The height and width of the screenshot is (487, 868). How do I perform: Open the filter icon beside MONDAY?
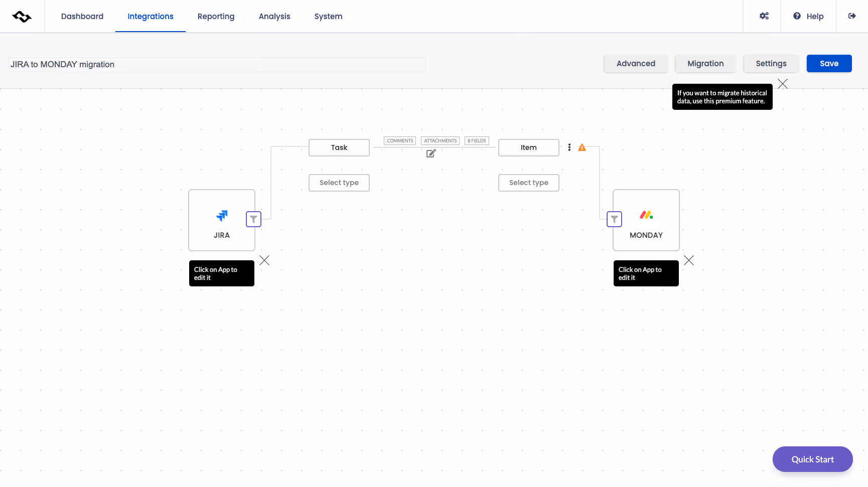tap(614, 219)
